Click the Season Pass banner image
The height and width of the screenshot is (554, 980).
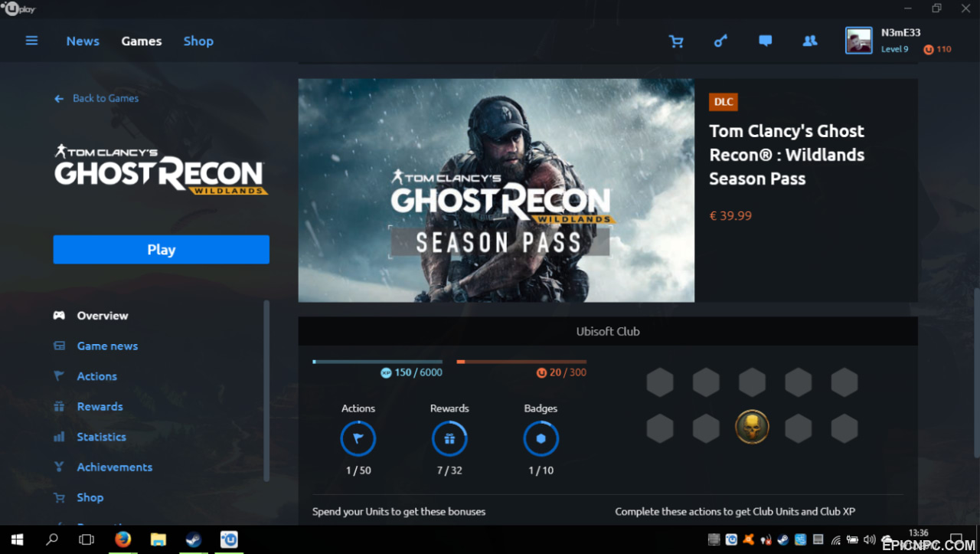tap(496, 190)
